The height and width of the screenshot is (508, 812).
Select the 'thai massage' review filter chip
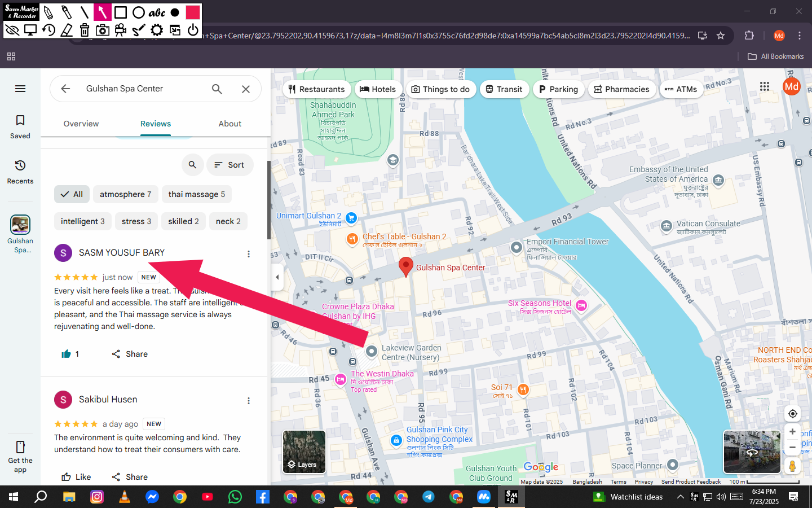click(x=196, y=194)
